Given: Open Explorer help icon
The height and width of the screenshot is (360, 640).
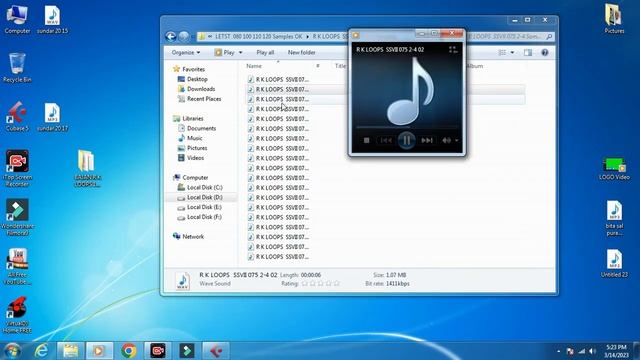Looking at the screenshot, I should (544, 53).
